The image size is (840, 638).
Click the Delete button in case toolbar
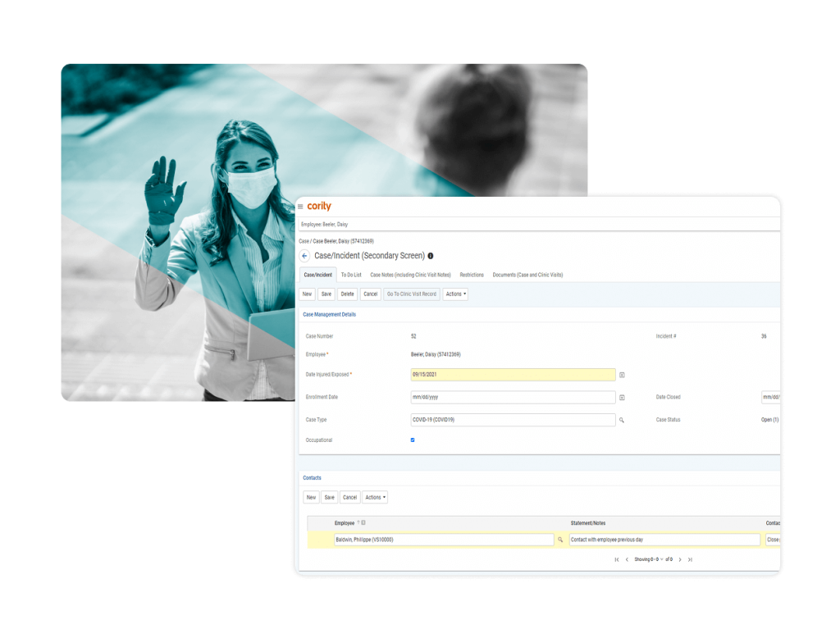348,294
